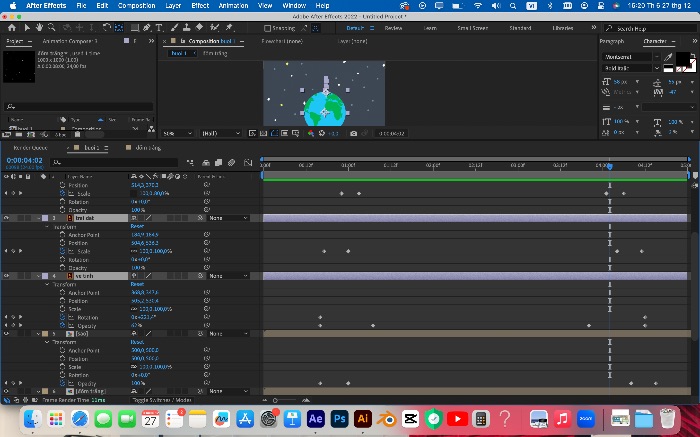The width and height of the screenshot is (700, 437).
Task: Select the Eraser tool
Action: tap(200, 28)
